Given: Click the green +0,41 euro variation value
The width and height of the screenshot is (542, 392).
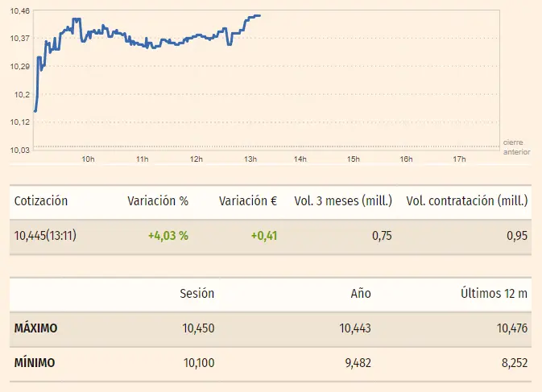Looking at the screenshot, I should click(x=264, y=236).
